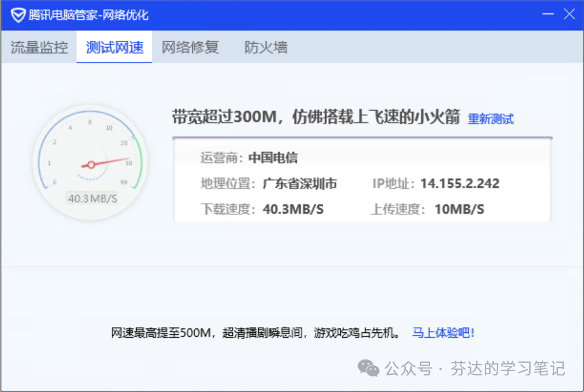This screenshot has width=584, height=392.
Task: Open the 网络修复 tab
Action: [x=190, y=47]
